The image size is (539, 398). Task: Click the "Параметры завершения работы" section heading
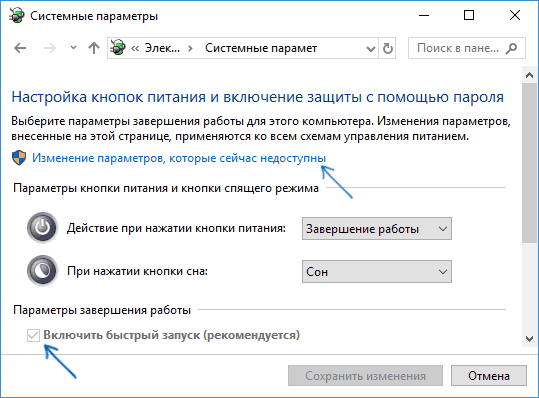(102, 310)
